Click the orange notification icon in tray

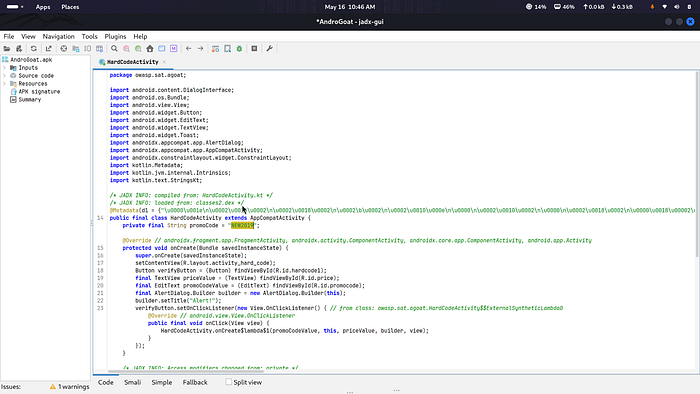click(652, 7)
